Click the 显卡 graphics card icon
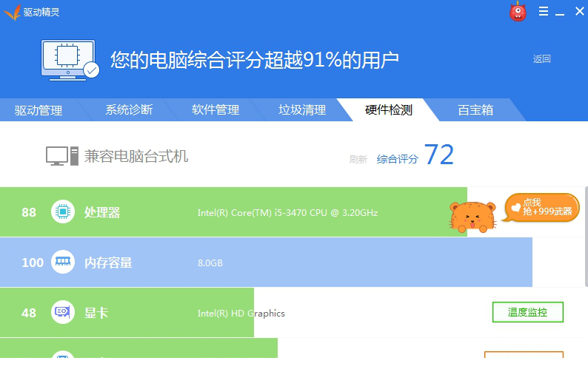Screen dimensions: 588x372 (x=63, y=312)
